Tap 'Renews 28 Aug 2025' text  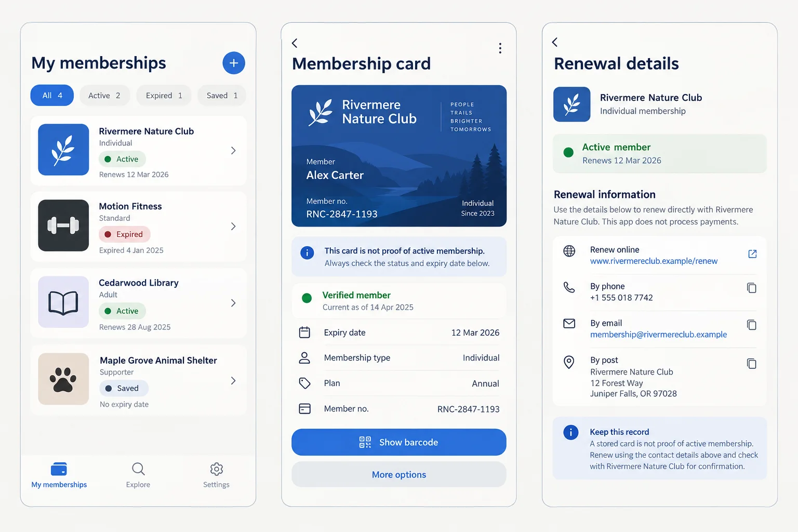[135, 327]
